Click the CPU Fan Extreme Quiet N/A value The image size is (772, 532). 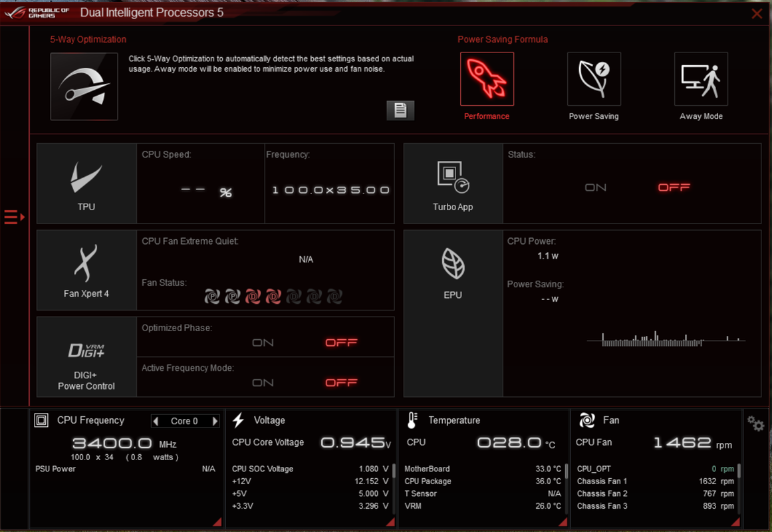pos(306,259)
